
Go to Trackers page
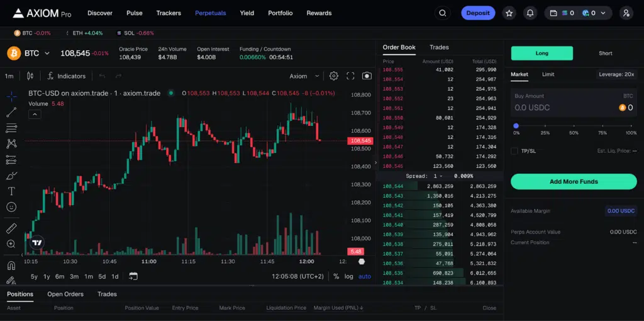pyautogui.click(x=169, y=13)
